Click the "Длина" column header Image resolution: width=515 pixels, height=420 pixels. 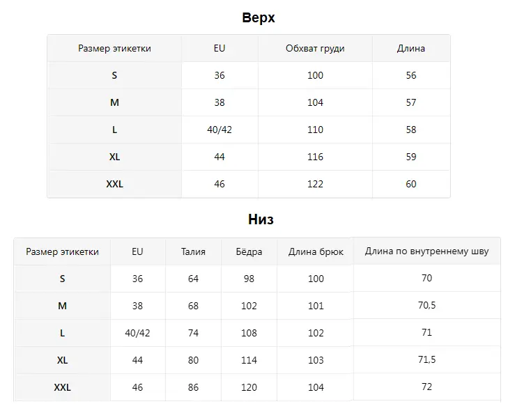point(411,49)
